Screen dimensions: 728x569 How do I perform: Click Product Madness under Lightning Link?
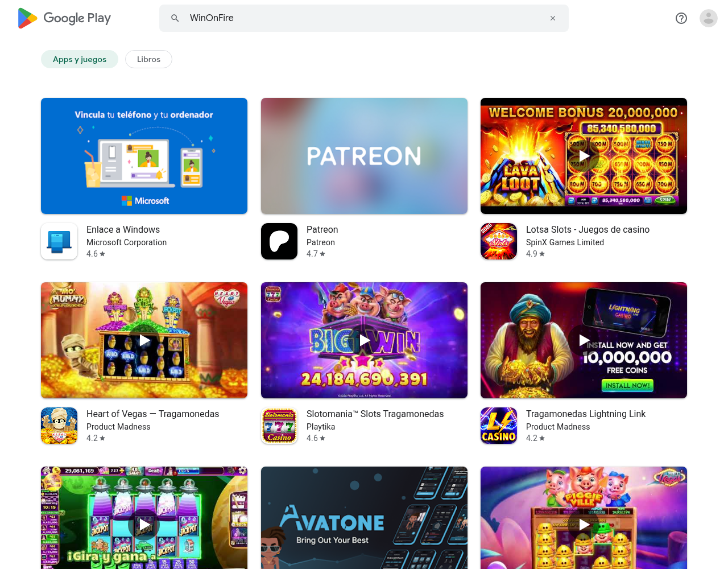tap(558, 427)
